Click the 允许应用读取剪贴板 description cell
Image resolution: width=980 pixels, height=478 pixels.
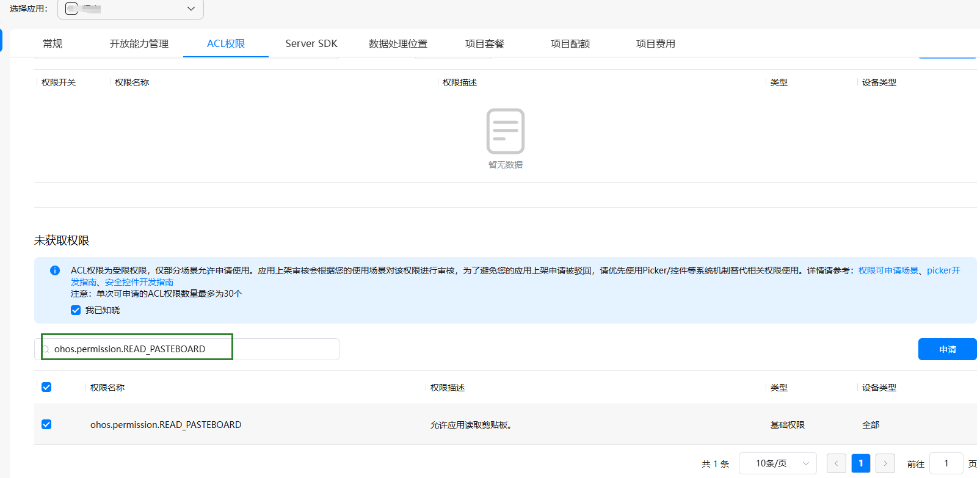point(471,425)
